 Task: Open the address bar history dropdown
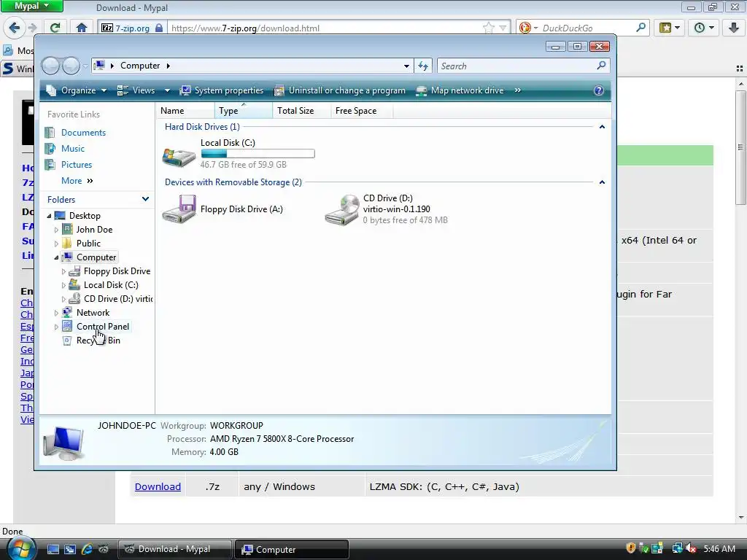click(x=406, y=66)
